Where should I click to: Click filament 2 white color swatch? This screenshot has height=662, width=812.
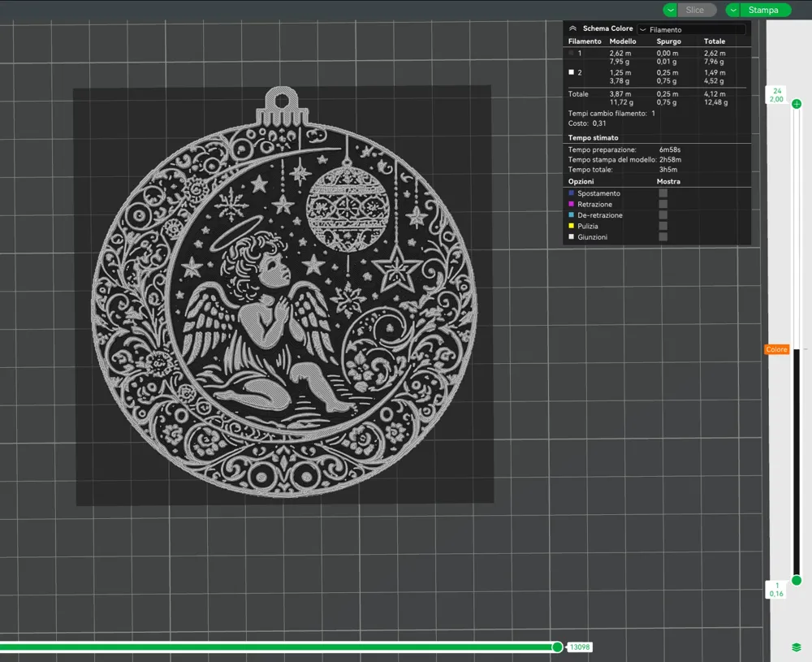[x=571, y=72]
